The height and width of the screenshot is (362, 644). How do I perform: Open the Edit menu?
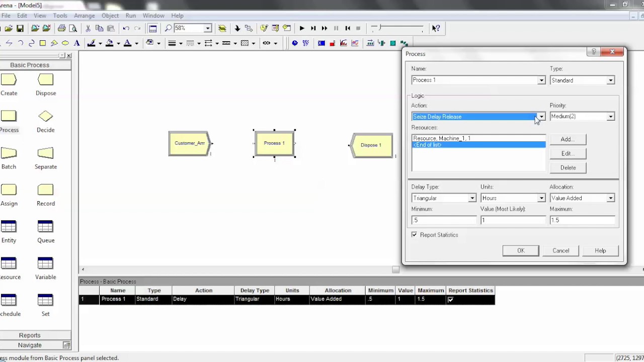[x=22, y=16]
